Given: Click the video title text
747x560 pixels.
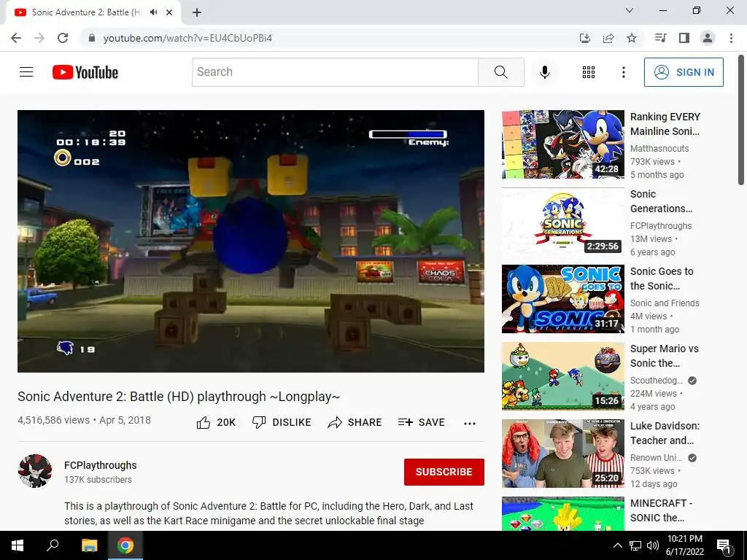Looking at the screenshot, I should click(179, 397).
